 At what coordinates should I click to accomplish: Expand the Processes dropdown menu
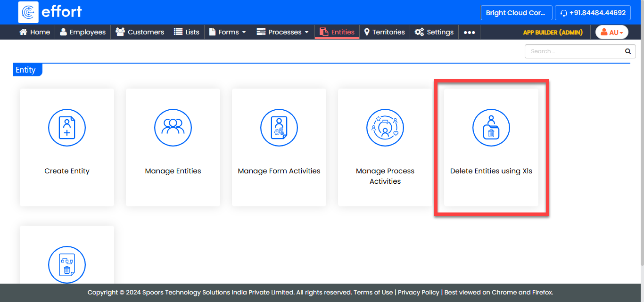282,32
